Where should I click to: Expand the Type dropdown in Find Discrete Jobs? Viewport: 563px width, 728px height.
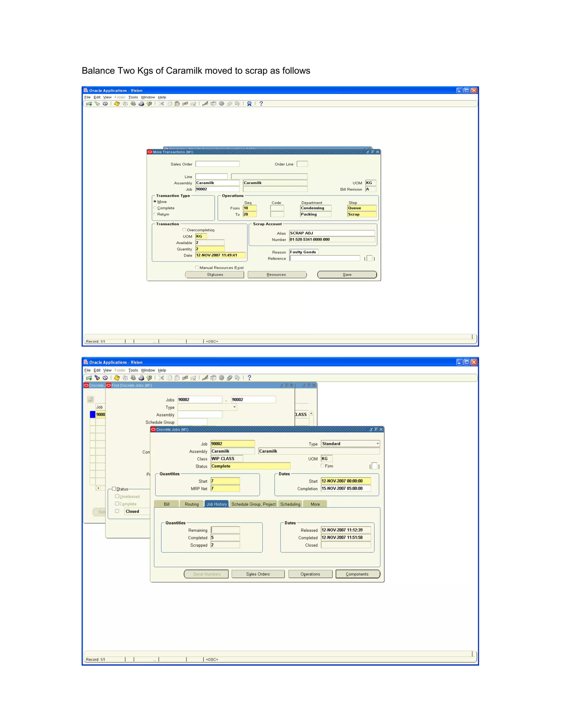234,407
